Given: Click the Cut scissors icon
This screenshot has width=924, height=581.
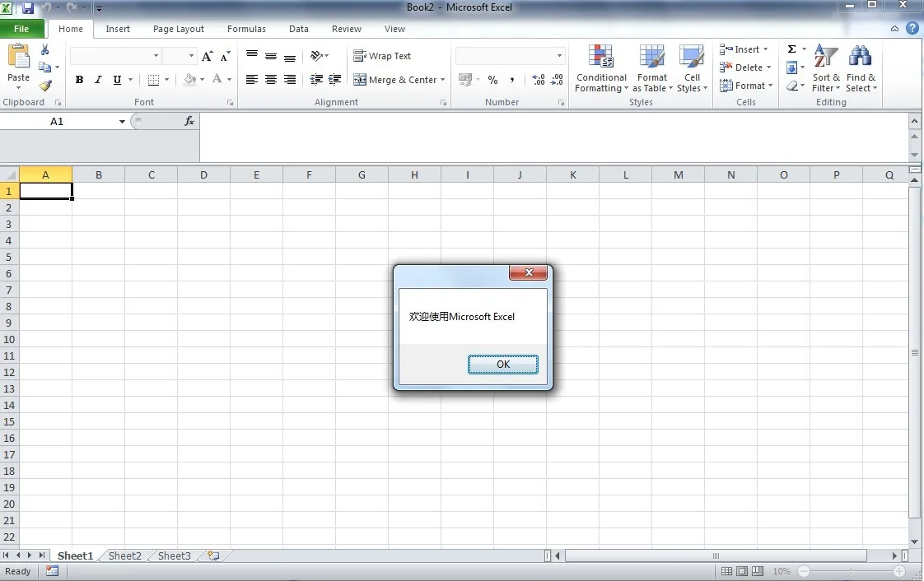Looking at the screenshot, I should tap(45, 50).
